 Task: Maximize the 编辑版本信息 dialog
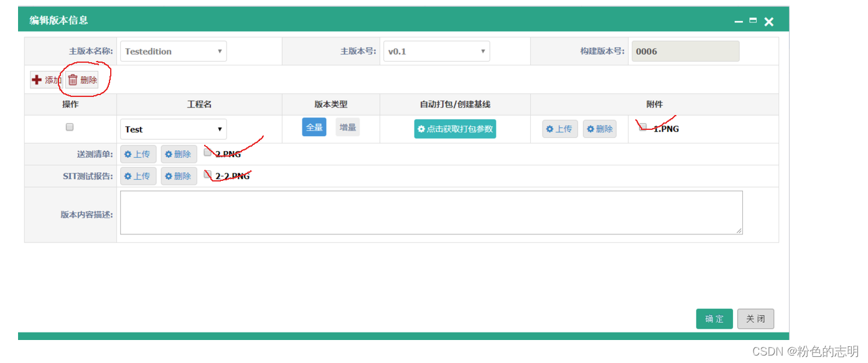(x=753, y=21)
